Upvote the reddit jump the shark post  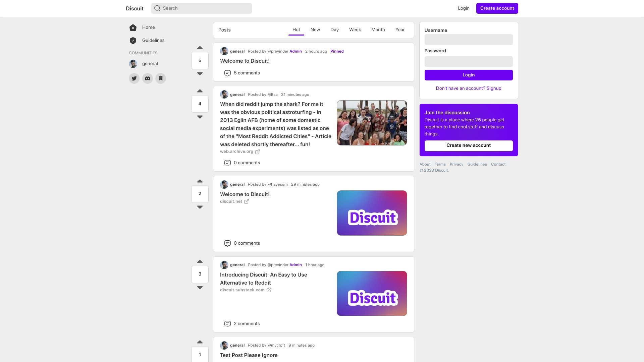(200, 91)
